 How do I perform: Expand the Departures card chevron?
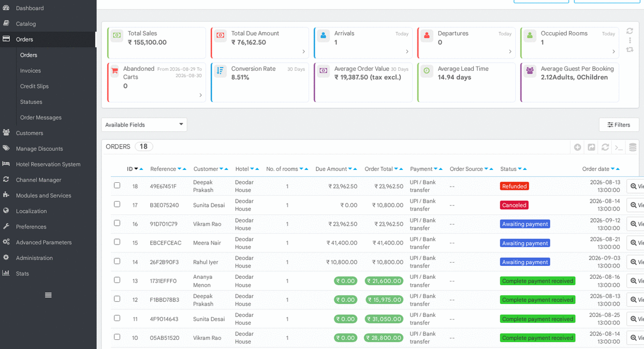510,51
